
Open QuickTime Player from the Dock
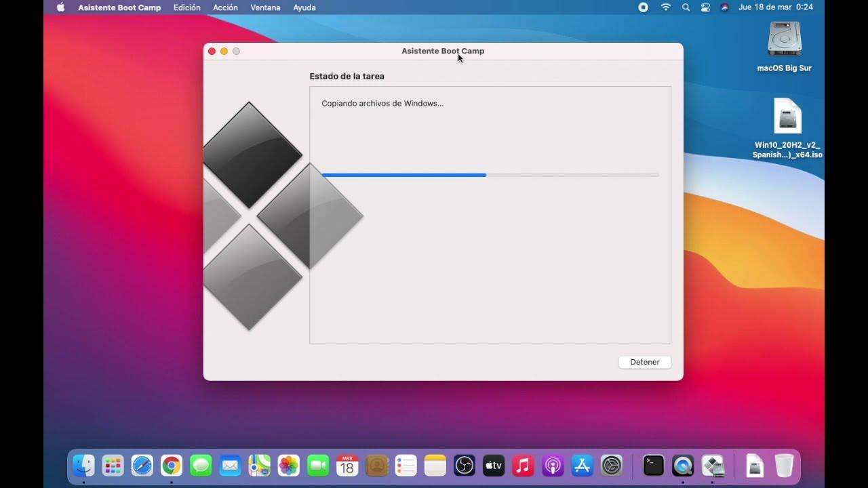pyautogui.click(x=683, y=466)
